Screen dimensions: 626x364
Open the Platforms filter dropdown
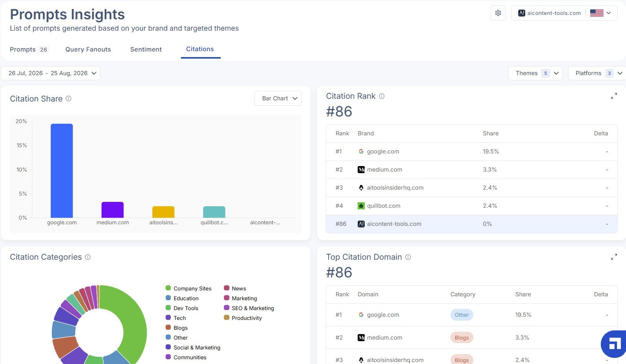(596, 73)
